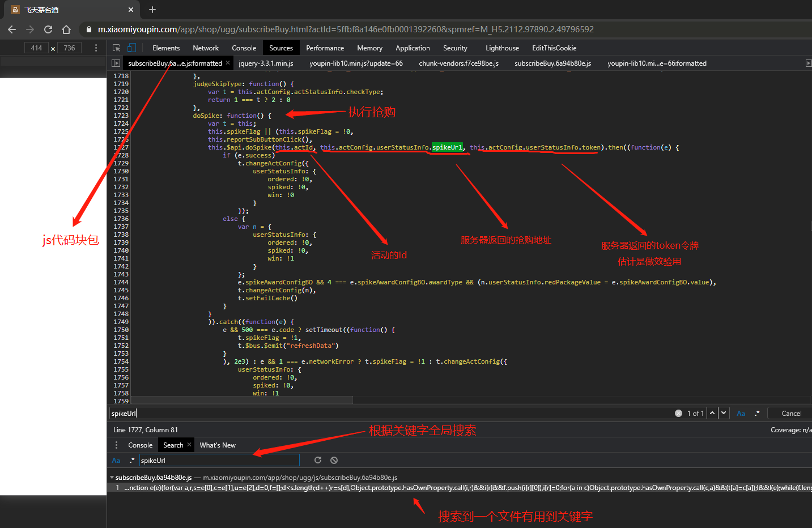Click the global search spikeUrl input field
The height and width of the screenshot is (528, 812).
point(219,461)
